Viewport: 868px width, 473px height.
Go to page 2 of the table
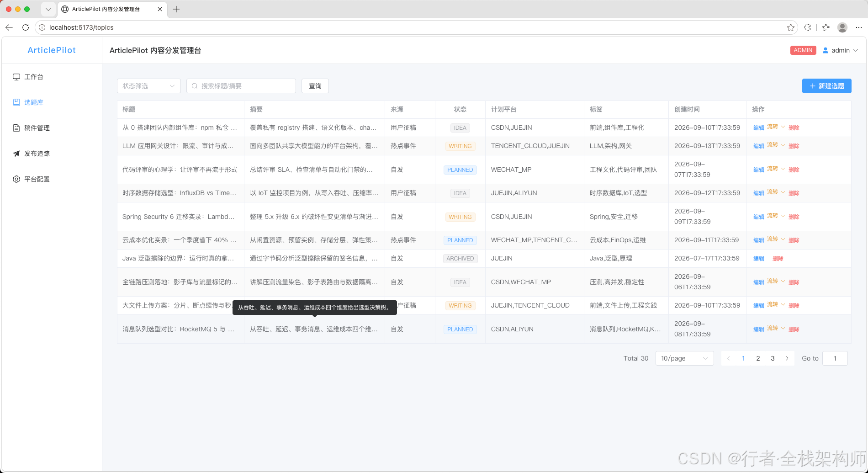(758, 358)
